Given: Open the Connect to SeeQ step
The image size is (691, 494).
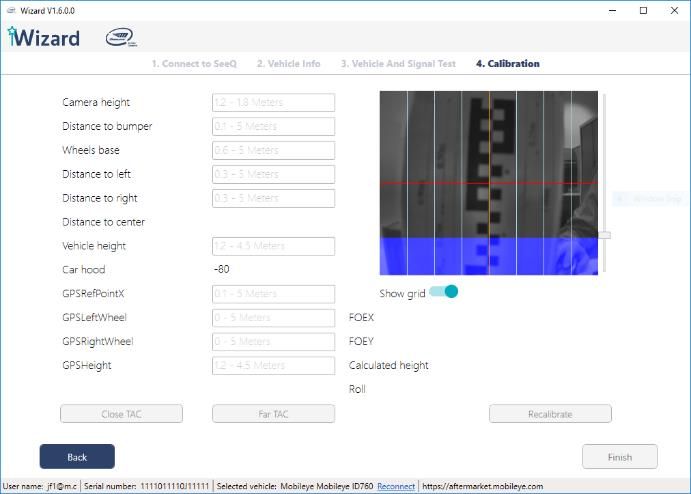Looking at the screenshot, I should (x=194, y=63).
